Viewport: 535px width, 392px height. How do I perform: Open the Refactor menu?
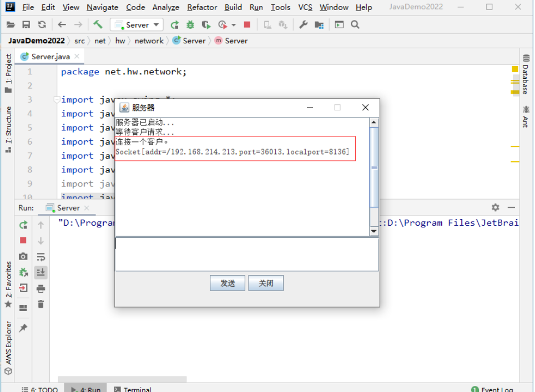point(202,7)
